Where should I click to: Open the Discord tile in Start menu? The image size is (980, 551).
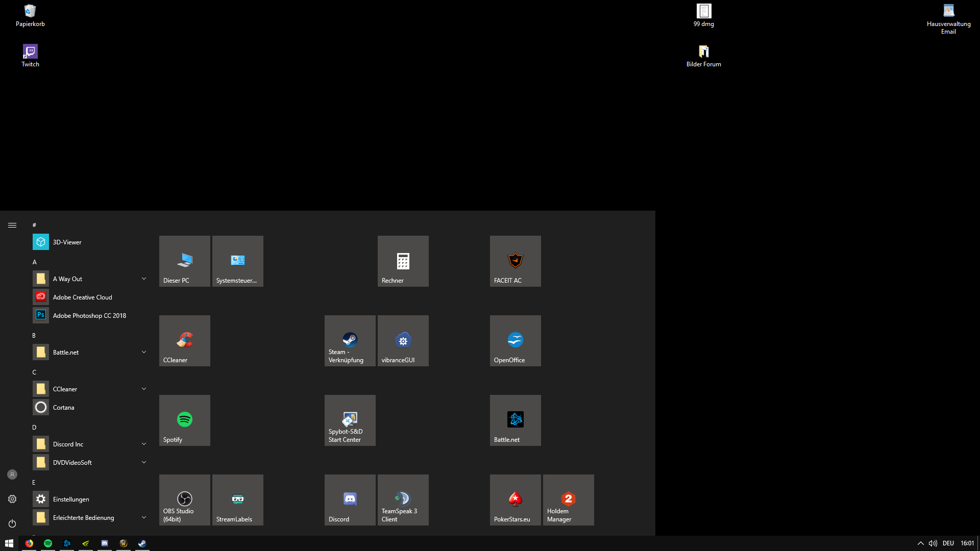point(350,500)
